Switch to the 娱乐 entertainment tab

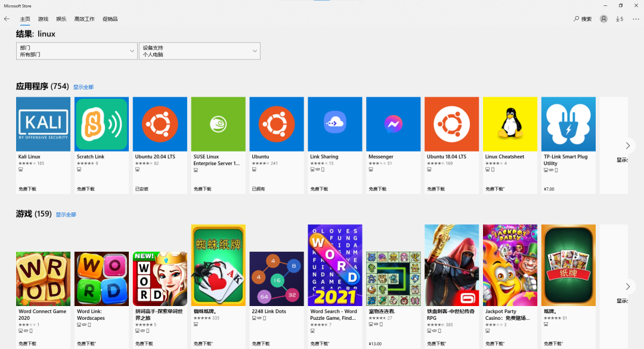(x=61, y=19)
